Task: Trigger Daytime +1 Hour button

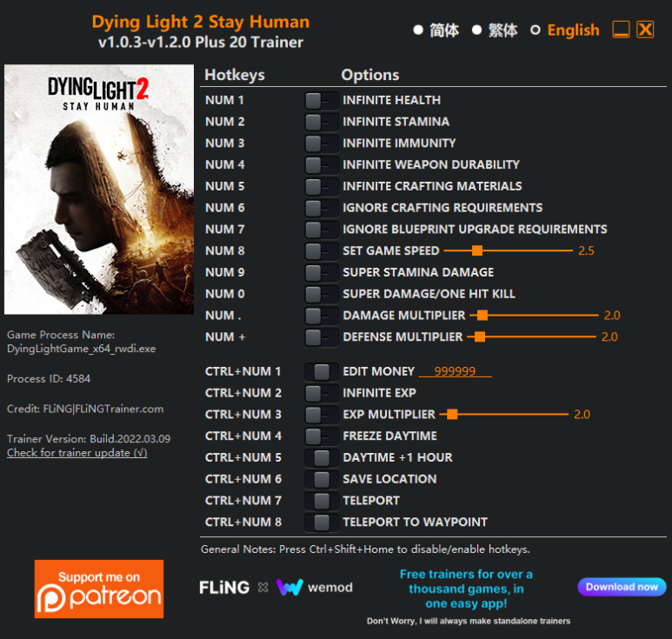Action: click(x=322, y=457)
